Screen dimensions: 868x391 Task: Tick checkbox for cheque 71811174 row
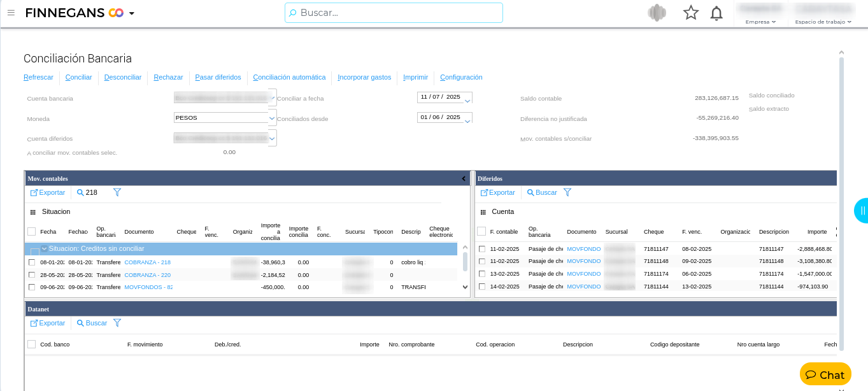point(482,274)
